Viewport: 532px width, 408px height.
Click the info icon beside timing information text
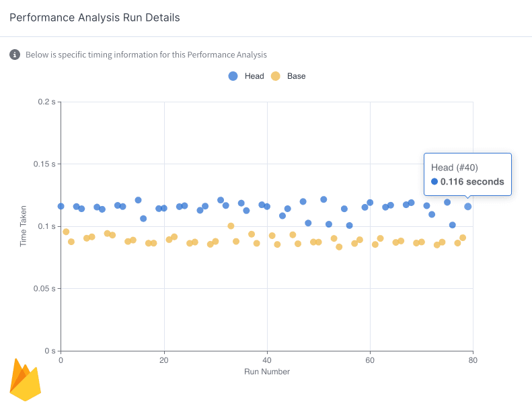click(x=15, y=55)
